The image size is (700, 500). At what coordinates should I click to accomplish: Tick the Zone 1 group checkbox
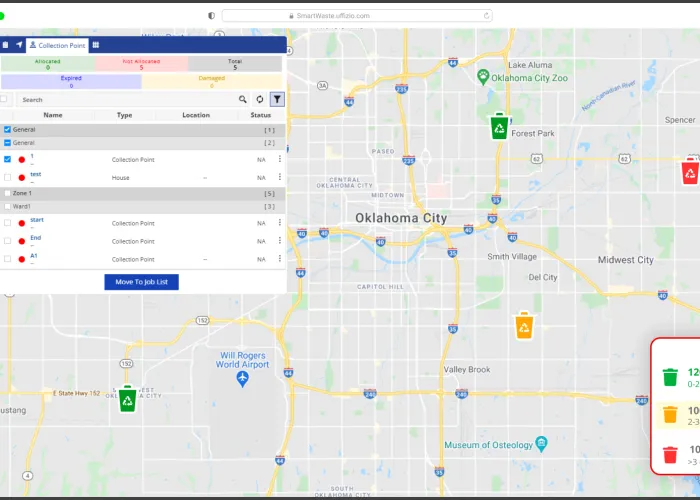[x=8, y=193]
